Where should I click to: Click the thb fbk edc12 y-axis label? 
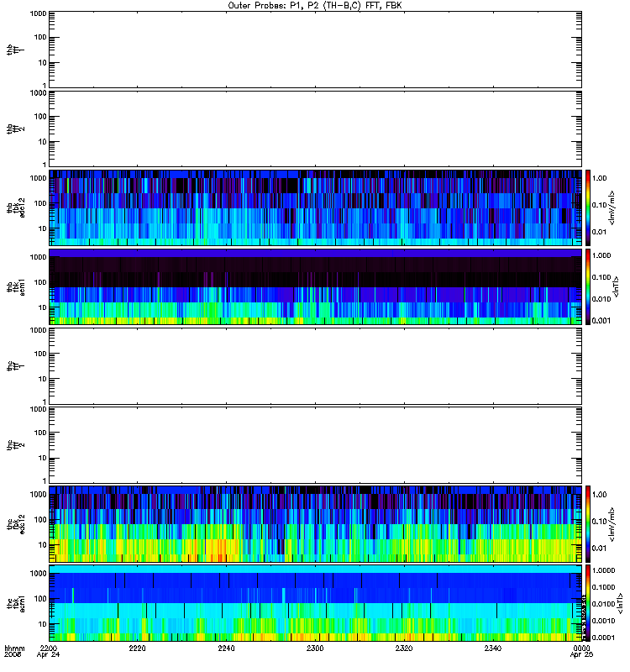click(x=15, y=207)
